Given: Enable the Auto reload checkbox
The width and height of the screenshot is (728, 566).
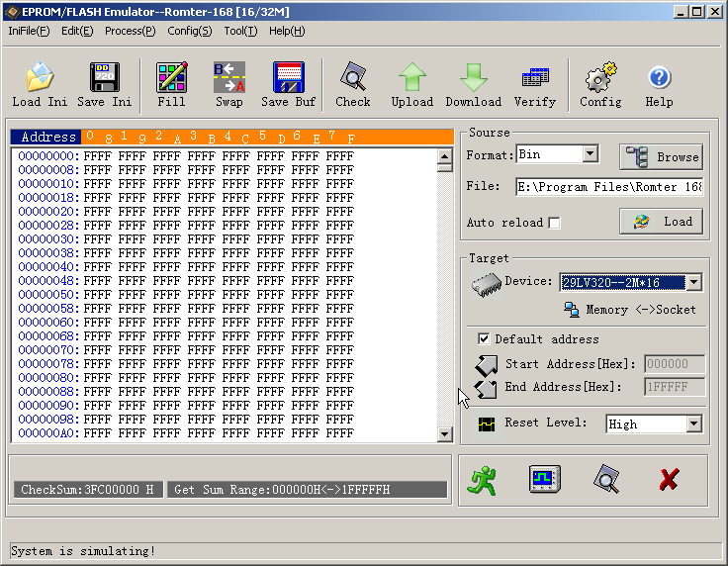Looking at the screenshot, I should [554, 223].
